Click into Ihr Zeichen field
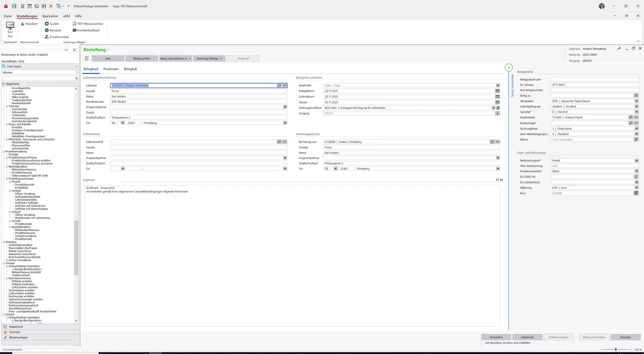 595,85
